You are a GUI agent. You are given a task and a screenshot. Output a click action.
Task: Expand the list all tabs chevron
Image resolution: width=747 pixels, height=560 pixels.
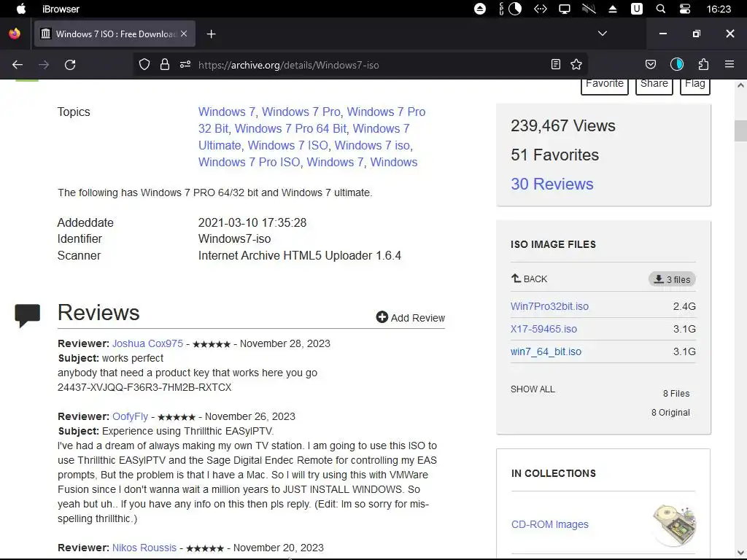tap(603, 34)
